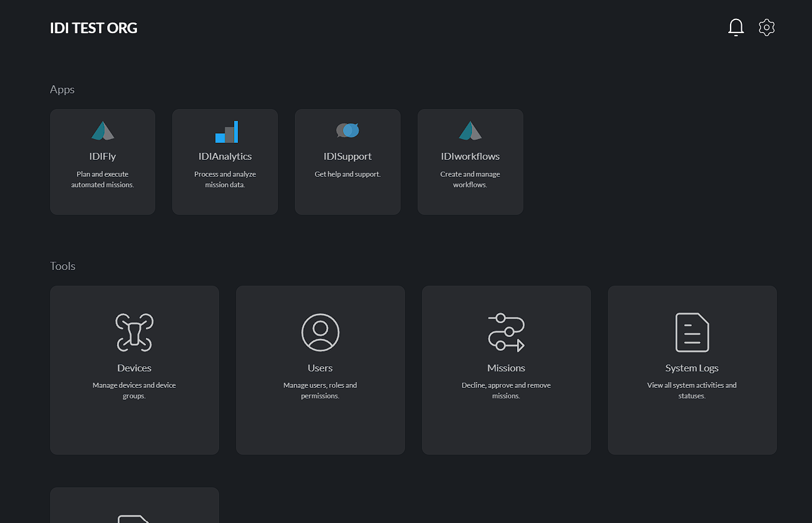812x523 pixels.
Task: Click the Missions route path icon
Action: (506, 333)
